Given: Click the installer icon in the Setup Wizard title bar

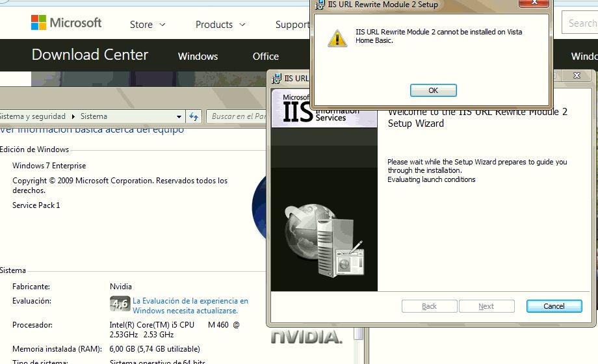Looking at the screenshot, I should 276,79.
